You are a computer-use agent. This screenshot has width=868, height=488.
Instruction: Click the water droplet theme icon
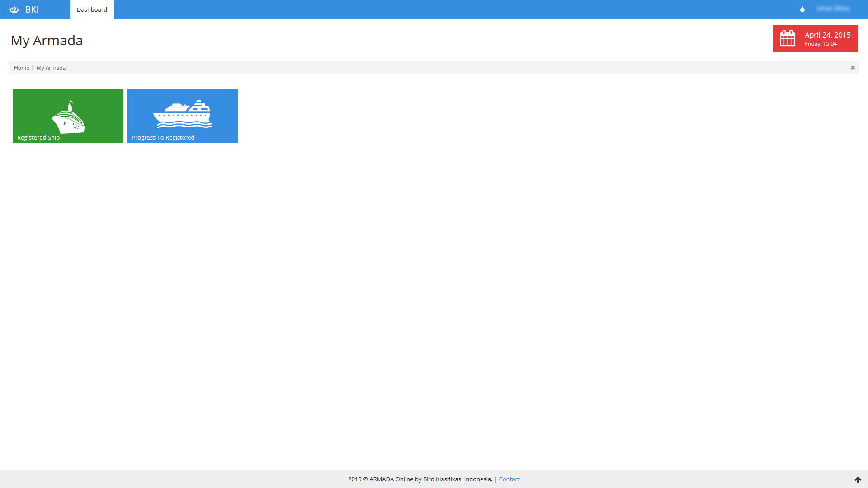pos(802,9)
